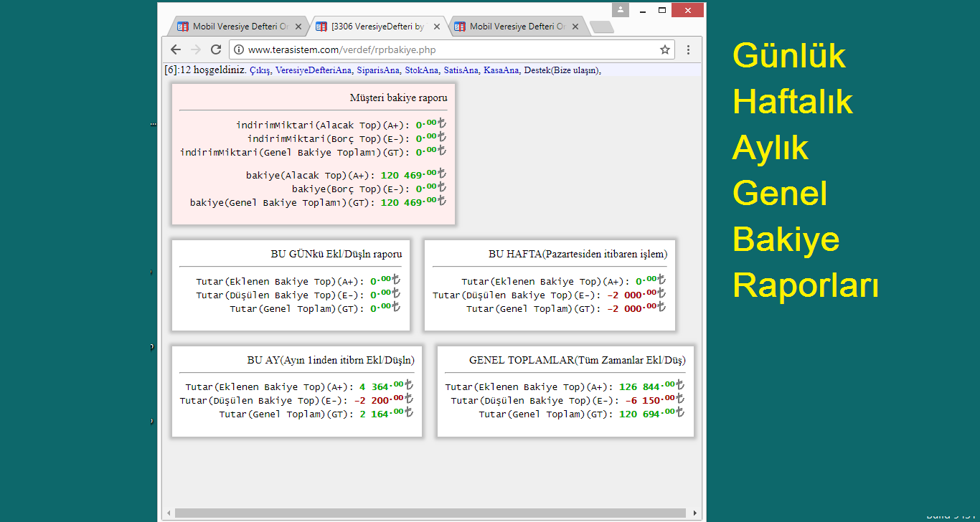Switch to the leftmost Mobil Veresiye Defteri tab

click(x=240, y=27)
